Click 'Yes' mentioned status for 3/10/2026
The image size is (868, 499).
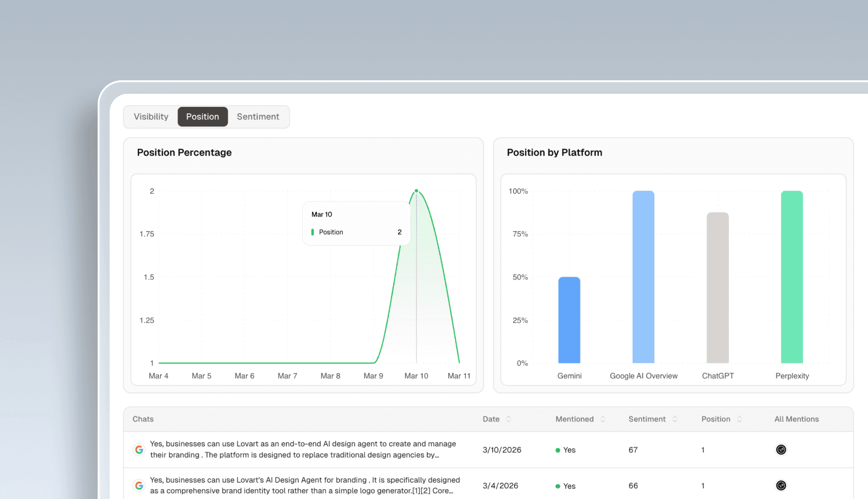565,450
